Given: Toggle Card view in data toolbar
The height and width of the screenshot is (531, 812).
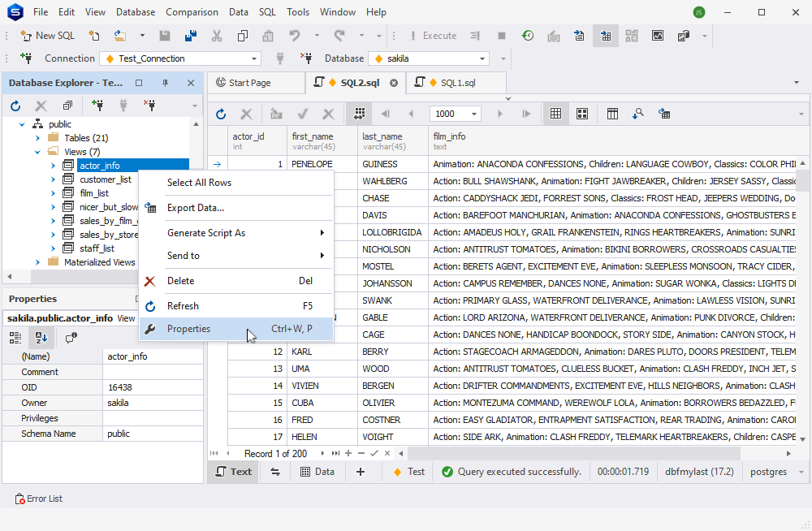Looking at the screenshot, I should click(582, 114).
